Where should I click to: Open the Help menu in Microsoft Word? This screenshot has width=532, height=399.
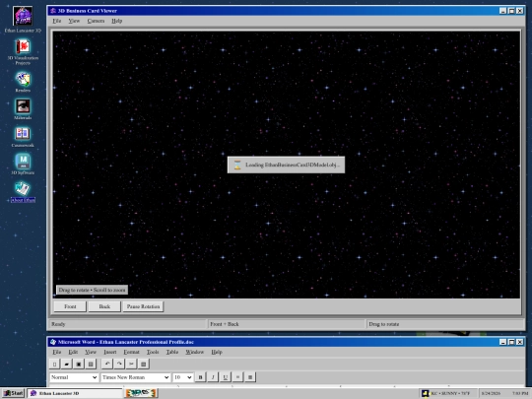217,352
